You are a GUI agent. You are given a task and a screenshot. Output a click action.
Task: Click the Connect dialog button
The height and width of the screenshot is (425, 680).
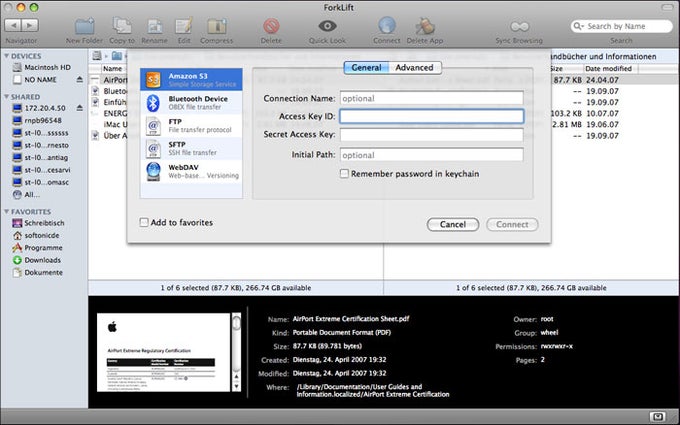512,225
